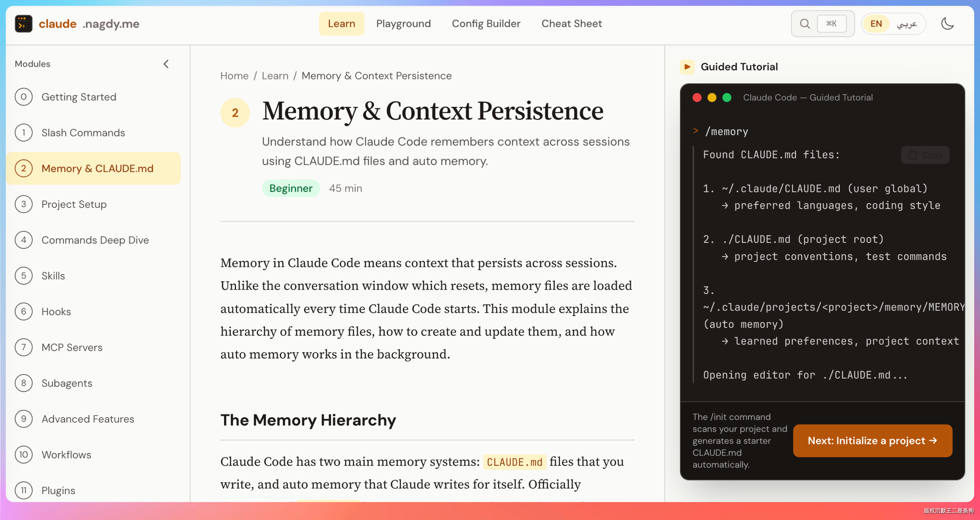Click module number 4 circle icon
Image resolution: width=980 pixels, height=520 pixels.
click(x=23, y=240)
